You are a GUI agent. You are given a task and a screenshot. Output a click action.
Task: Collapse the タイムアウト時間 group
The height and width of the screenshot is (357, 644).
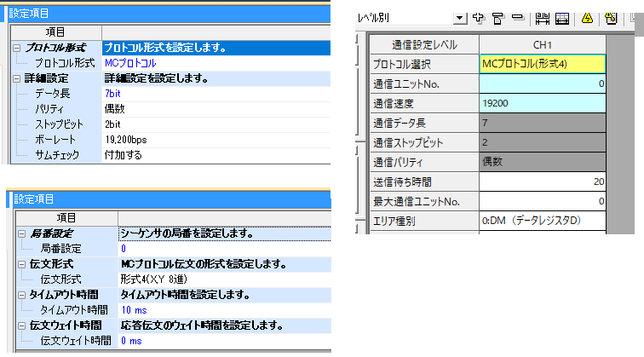(x=22, y=295)
